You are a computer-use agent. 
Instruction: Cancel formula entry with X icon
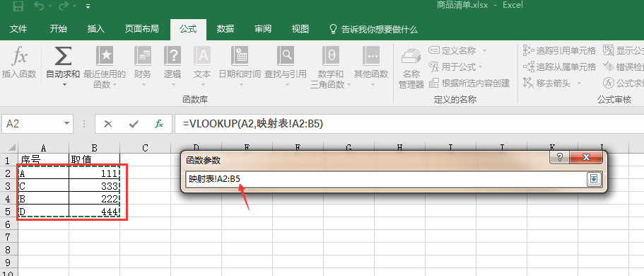click(108, 124)
